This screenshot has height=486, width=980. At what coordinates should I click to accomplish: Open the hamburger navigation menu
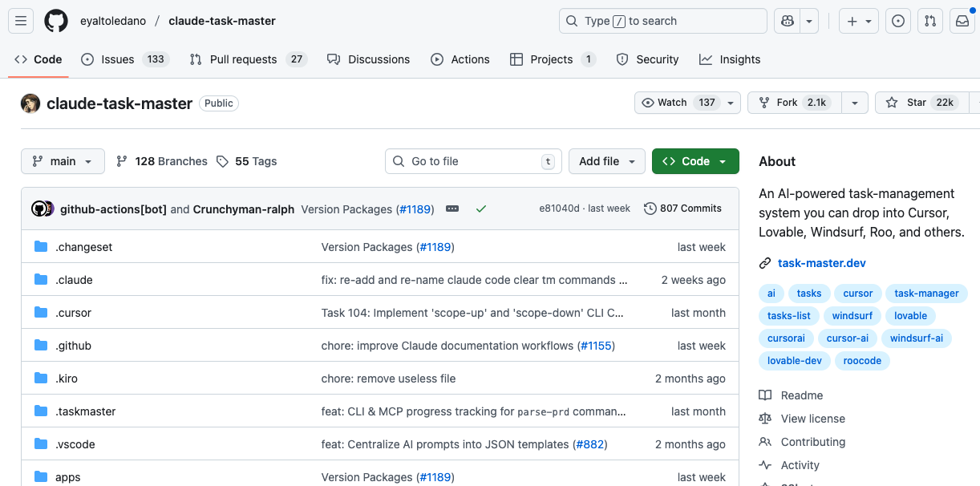(x=21, y=21)
